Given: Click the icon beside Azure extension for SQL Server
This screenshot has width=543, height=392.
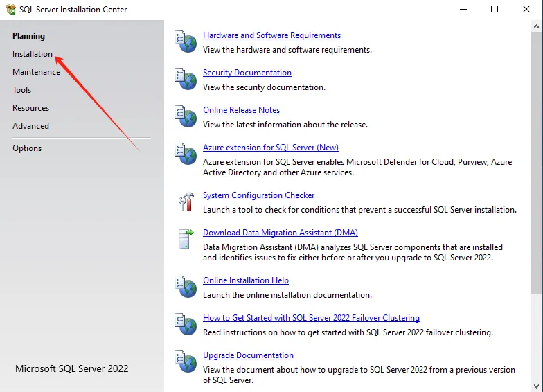Looking at the screenshot, I should click(186, 154).
